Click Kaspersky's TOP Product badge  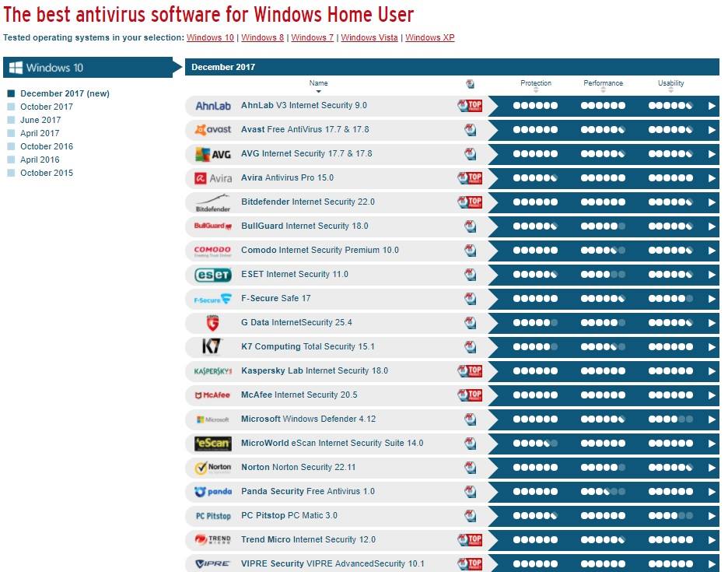click(470, 370)
